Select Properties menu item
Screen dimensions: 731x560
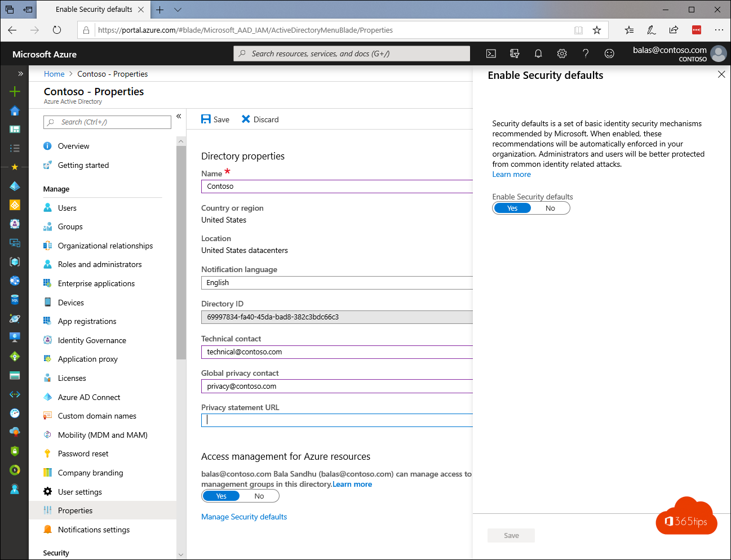[103, 510]
